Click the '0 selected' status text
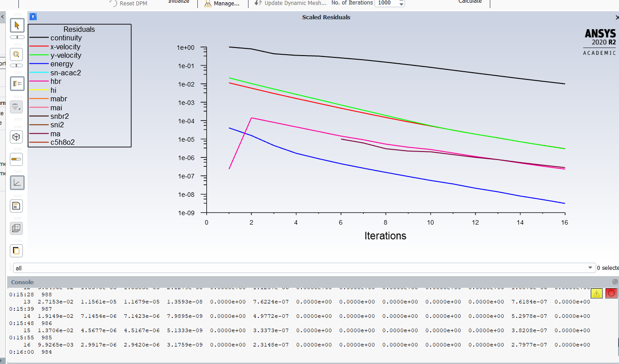 click(608, 268)
